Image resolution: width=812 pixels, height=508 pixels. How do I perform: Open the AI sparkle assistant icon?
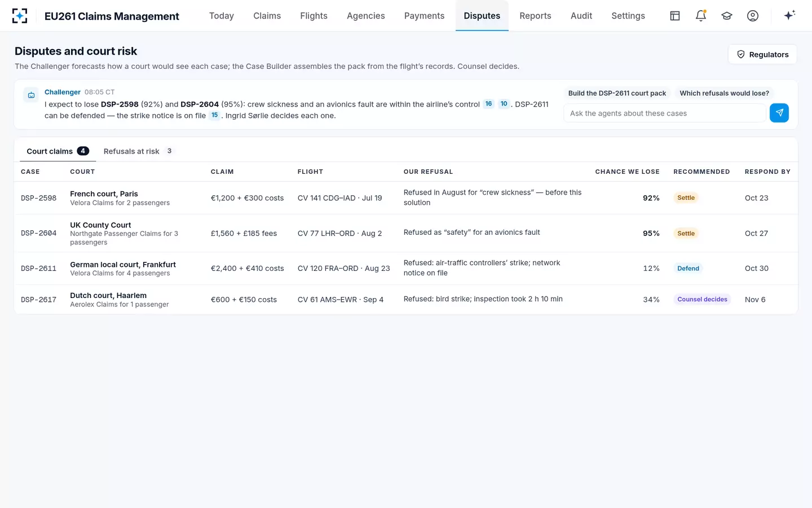[789, 15]
